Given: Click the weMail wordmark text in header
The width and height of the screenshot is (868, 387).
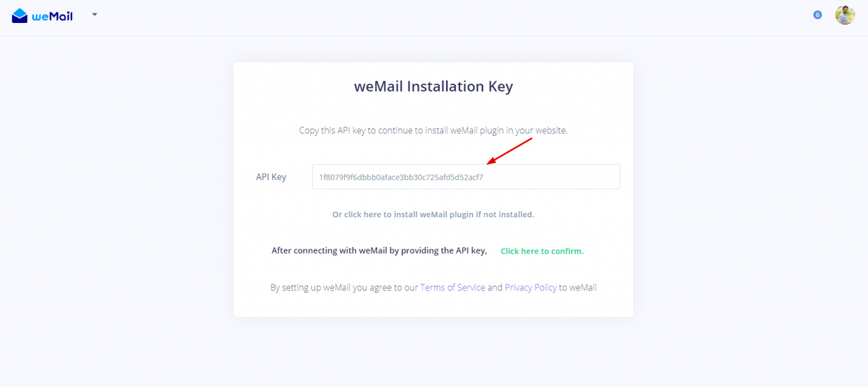Looking at the screenshot, I should (52, 16).
